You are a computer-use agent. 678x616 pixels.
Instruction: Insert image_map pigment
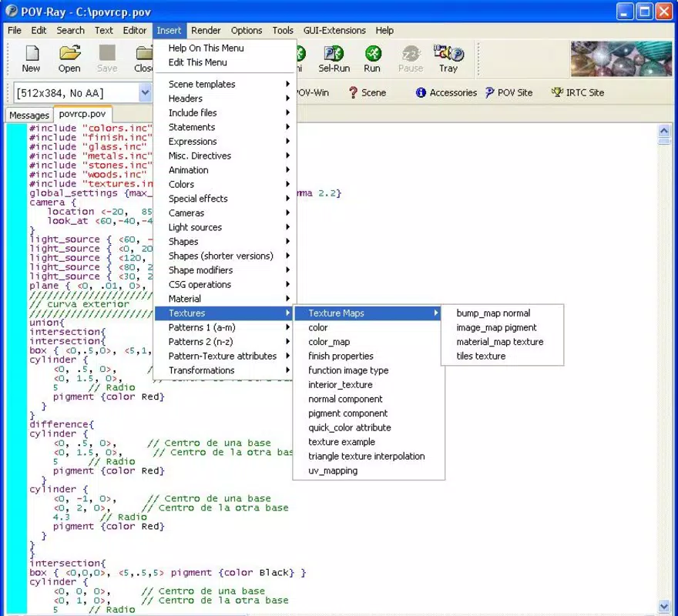[x=502, y=327]
